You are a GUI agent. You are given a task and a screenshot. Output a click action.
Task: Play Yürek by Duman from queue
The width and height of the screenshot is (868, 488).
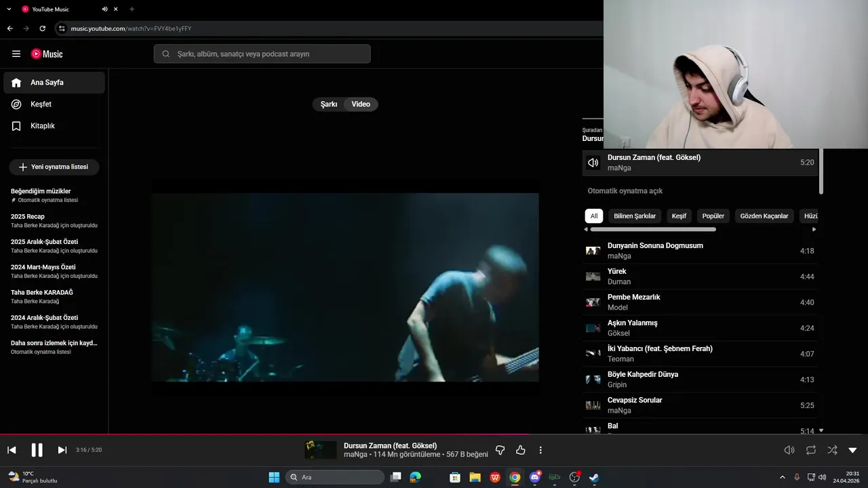(700, 277)
